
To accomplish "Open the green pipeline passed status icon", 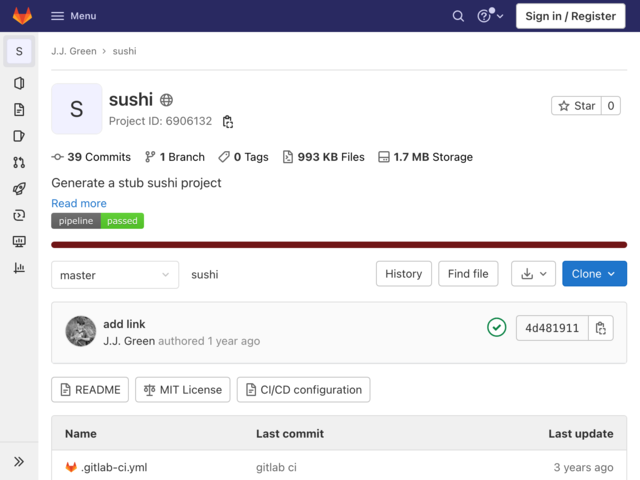I will click(497, 327).
